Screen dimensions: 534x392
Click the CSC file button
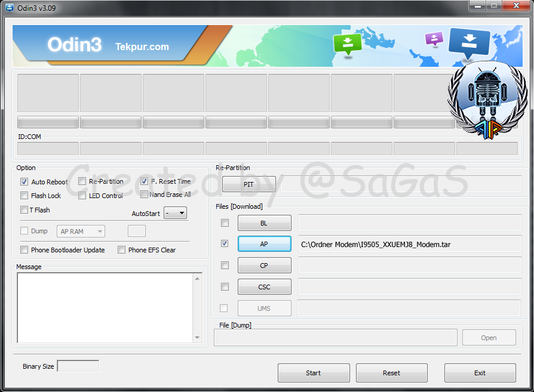(x=264, y=287)
